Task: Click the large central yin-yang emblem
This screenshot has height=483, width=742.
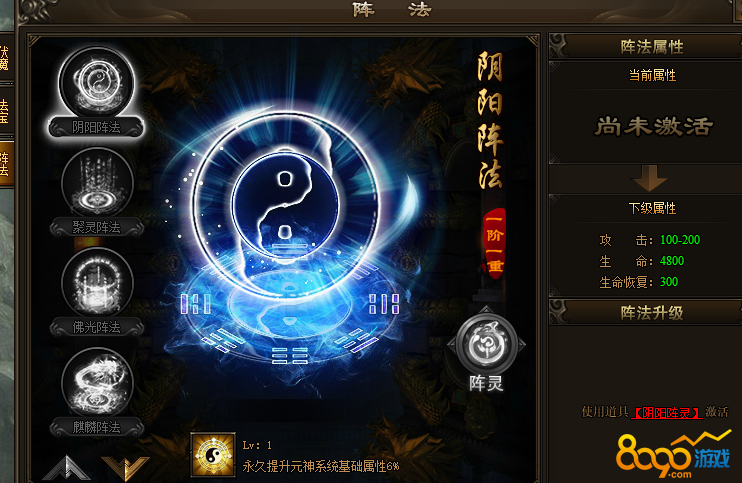Action: pos(286,204)
